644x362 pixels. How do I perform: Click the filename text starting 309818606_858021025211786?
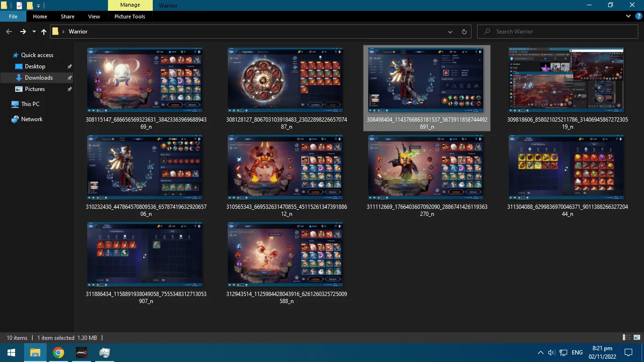tap(568, 123)
